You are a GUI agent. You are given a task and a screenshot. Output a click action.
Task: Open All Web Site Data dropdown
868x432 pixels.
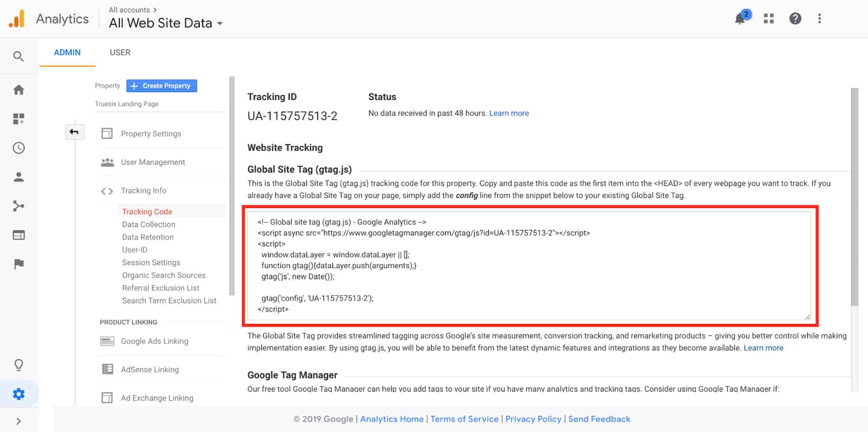pyautogui.click(x=165, y=23)
